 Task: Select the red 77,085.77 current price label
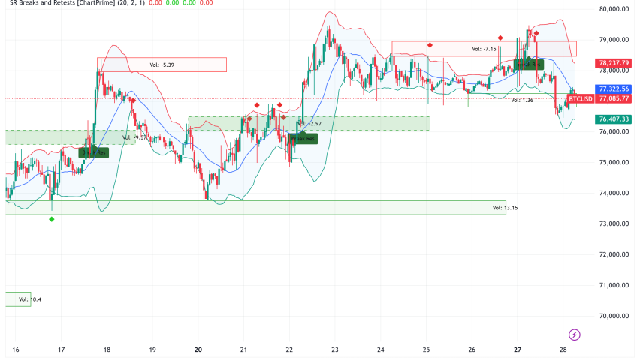click(x=614, y=98)
